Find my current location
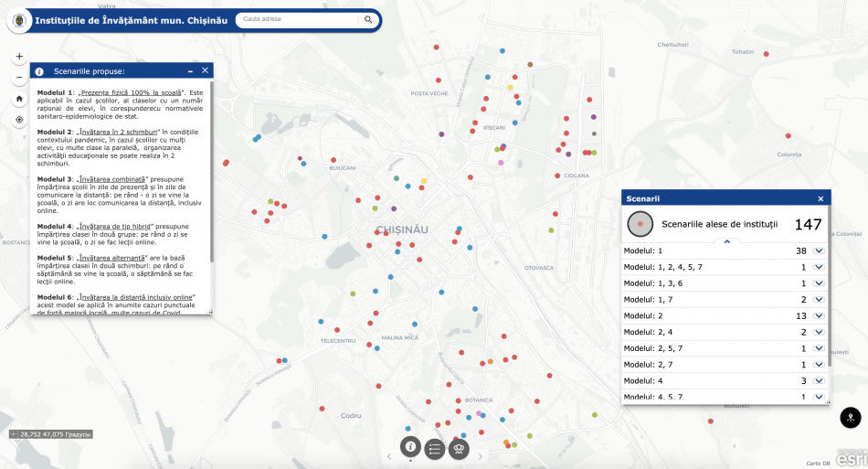The width and height of the screenshot is (868, 469). 19,120
